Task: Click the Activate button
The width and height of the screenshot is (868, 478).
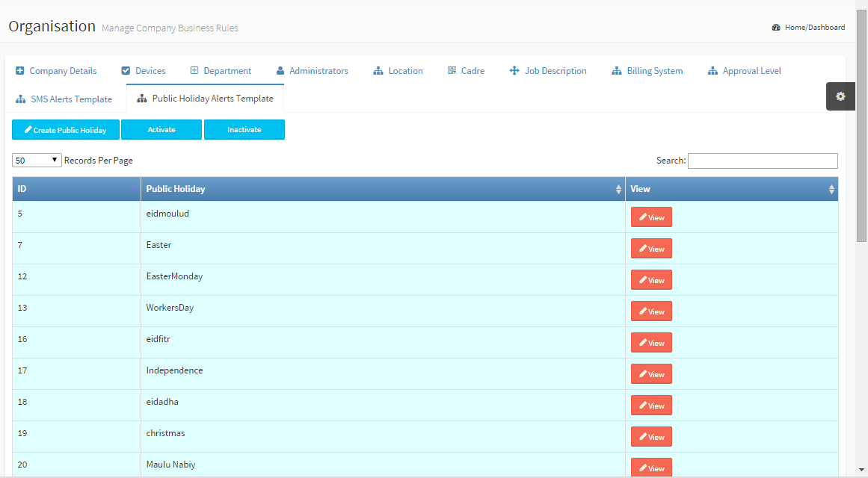Action: coord(161,130)
